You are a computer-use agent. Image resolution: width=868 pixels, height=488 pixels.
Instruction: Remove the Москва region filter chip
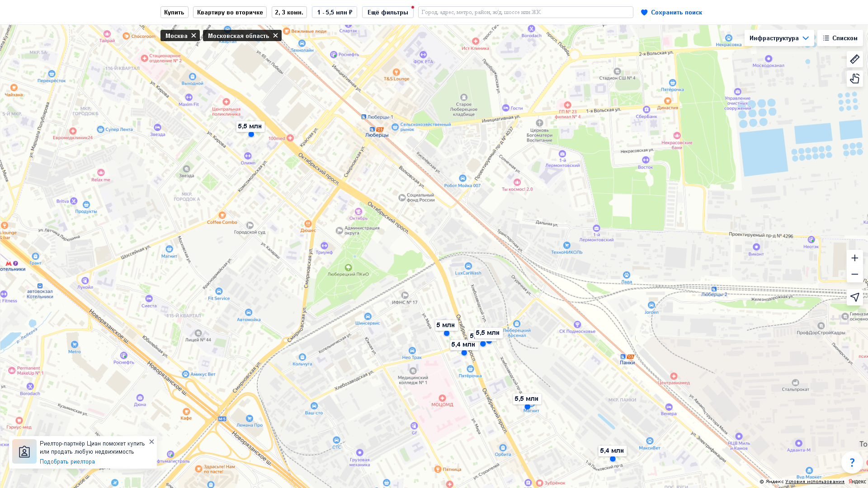[193, 35]
